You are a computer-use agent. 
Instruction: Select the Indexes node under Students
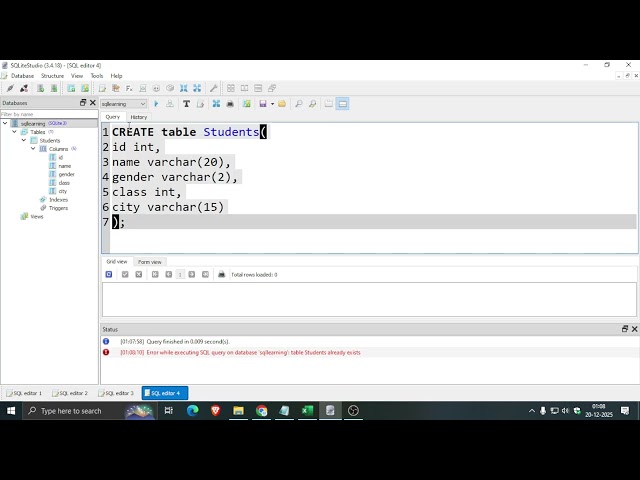click(58, 200)
